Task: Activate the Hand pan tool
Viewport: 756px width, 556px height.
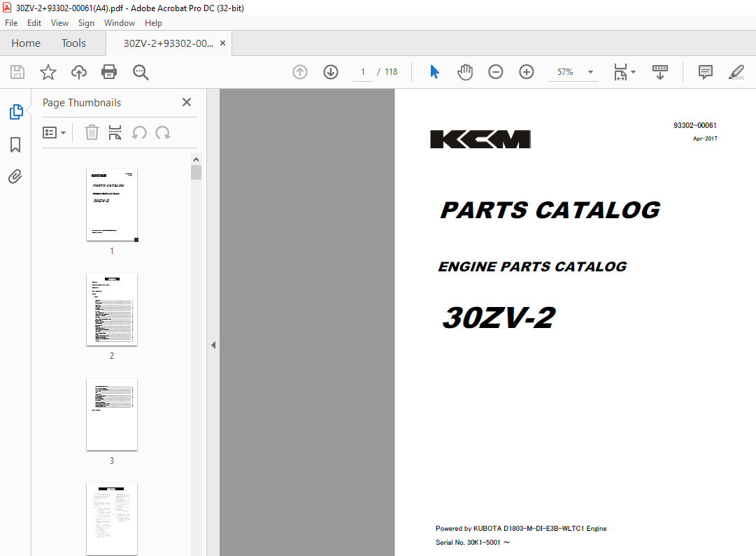Action: [465, 72]
